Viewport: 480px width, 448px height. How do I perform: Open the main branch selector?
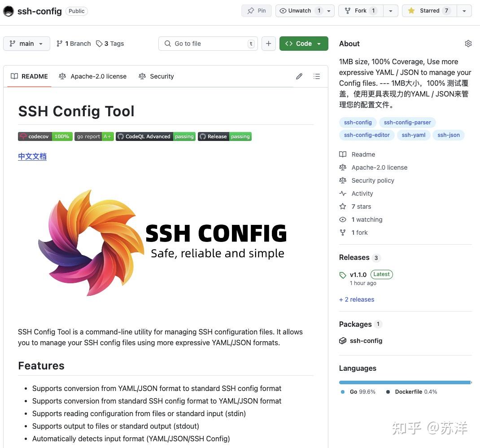click(26, 44)
